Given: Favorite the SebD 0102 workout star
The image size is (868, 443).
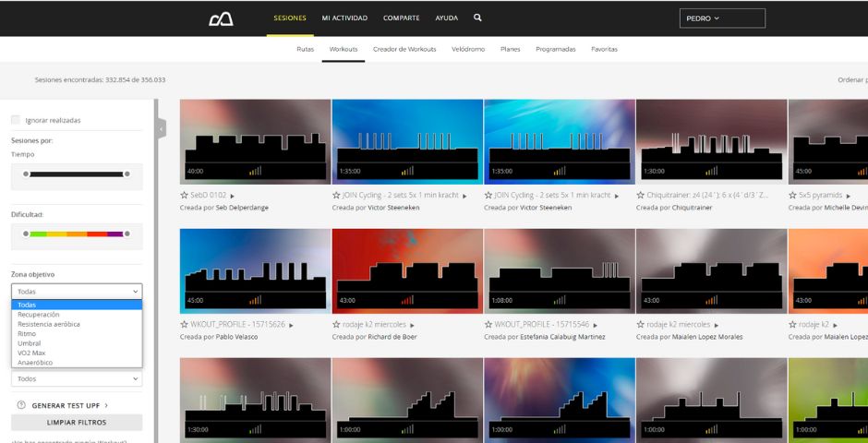Looking at the screenshot, I should point(185,196).
